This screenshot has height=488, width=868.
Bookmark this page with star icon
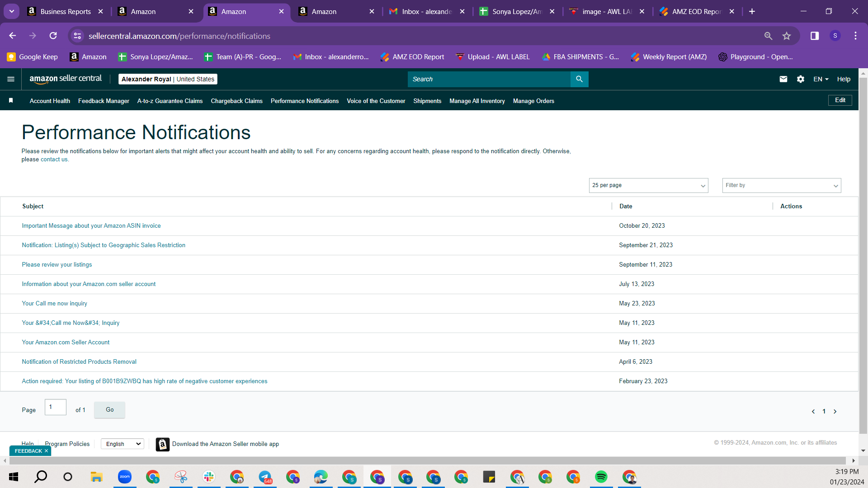787,36
